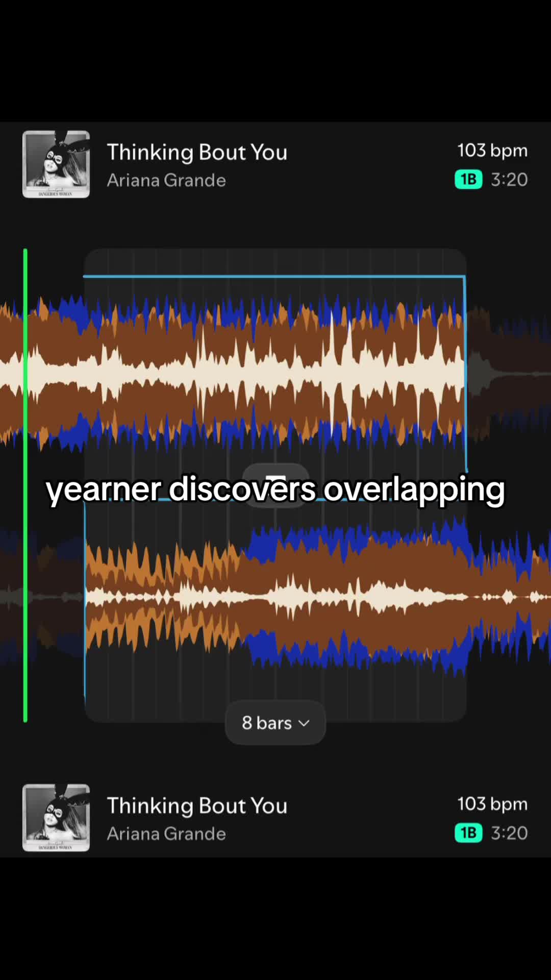
Task: Click the blue volume automation line on upper track
Action: coord(274,277)
